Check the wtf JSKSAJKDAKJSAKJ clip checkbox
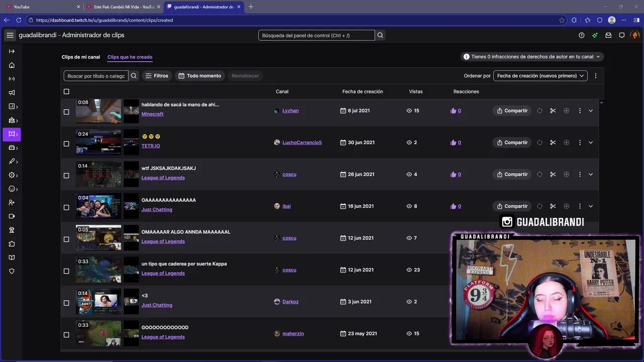 pyautogui.click(x=66, y=175)
